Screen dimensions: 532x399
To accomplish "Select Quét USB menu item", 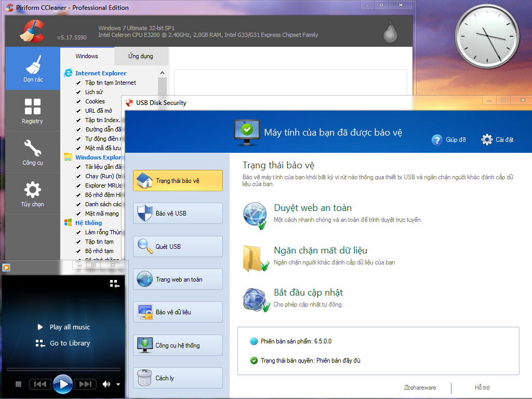I will tap(178, 246).
